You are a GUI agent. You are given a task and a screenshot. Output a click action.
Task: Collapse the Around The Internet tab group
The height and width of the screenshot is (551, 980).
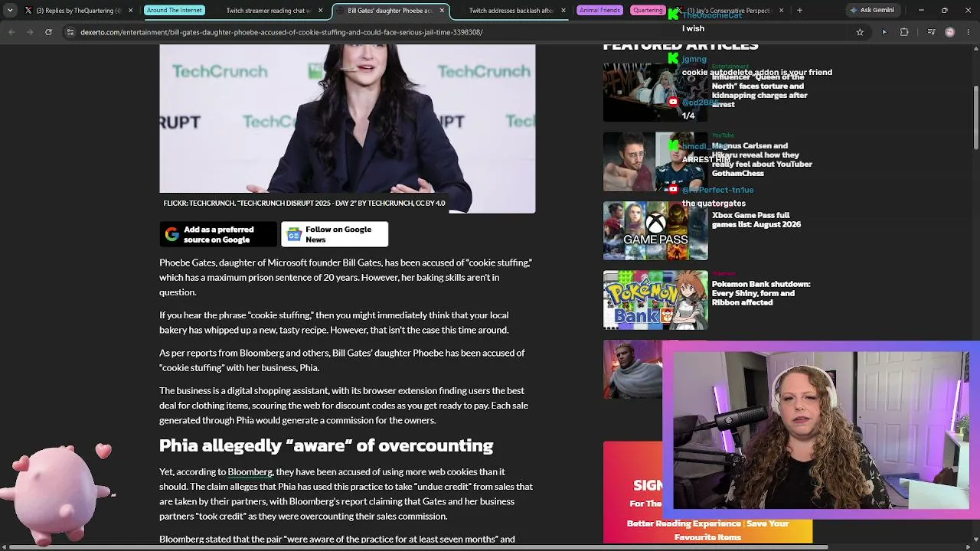click(175, 11)
